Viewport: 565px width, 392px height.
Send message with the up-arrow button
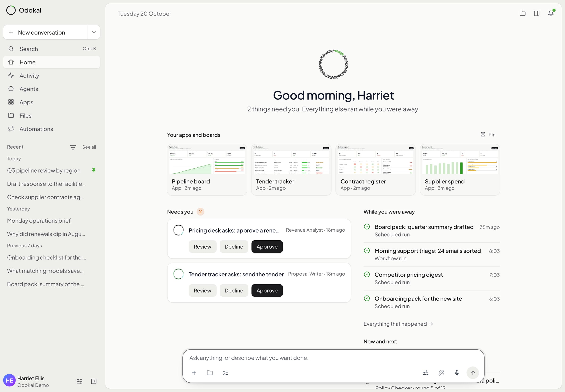coord(472,372)
